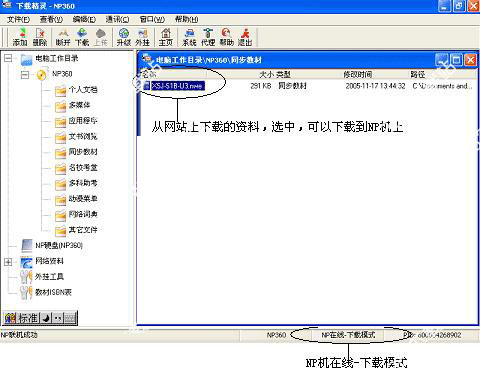Click the 删除 (Delete) toolbar icon
Viewport: 482px width, 371px height.
[x=40, y=37]
